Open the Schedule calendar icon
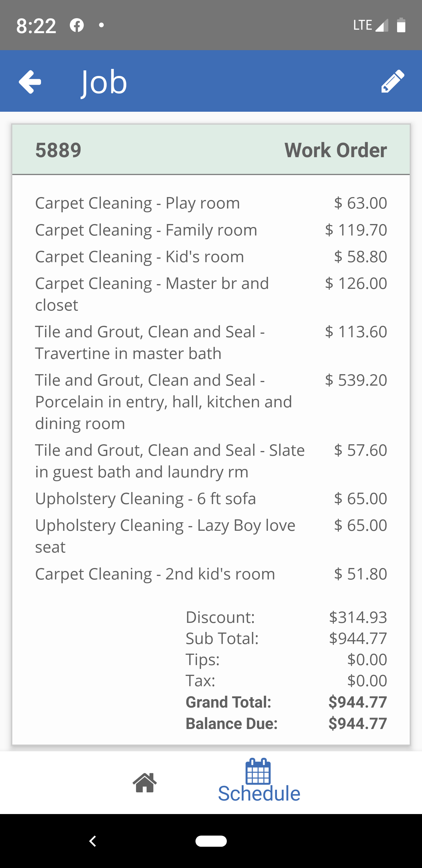 [x=258, y=772]
